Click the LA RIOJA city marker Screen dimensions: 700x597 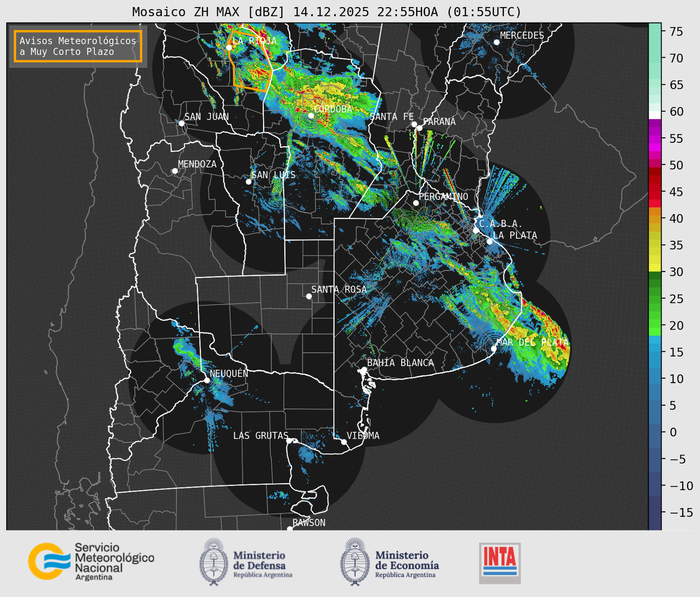tap(229, 48)
